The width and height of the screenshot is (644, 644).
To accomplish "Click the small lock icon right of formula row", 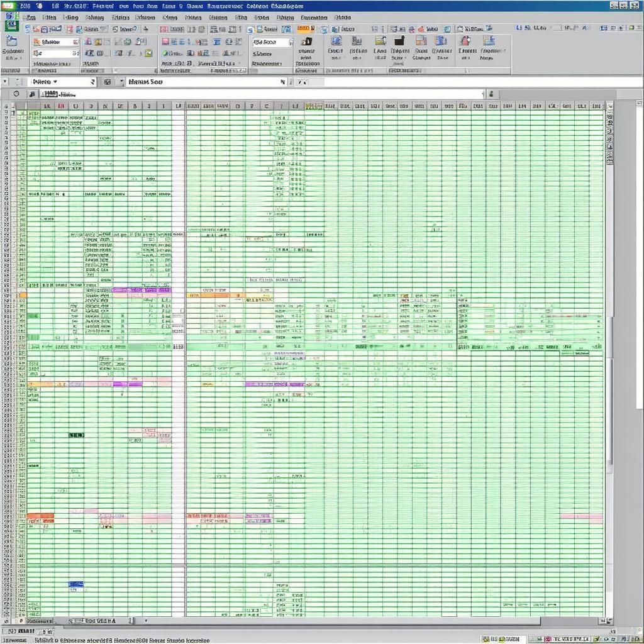I will click(491, 94).
